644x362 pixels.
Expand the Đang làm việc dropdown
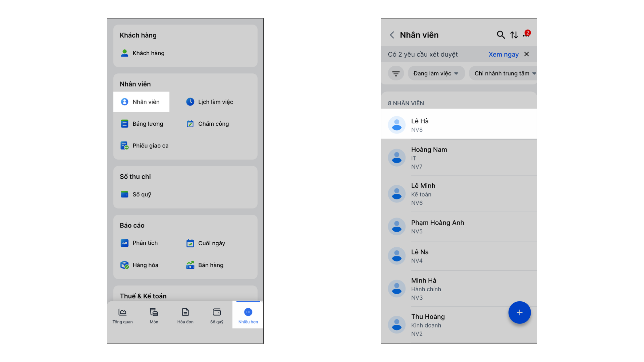click(x=436, y=73)
